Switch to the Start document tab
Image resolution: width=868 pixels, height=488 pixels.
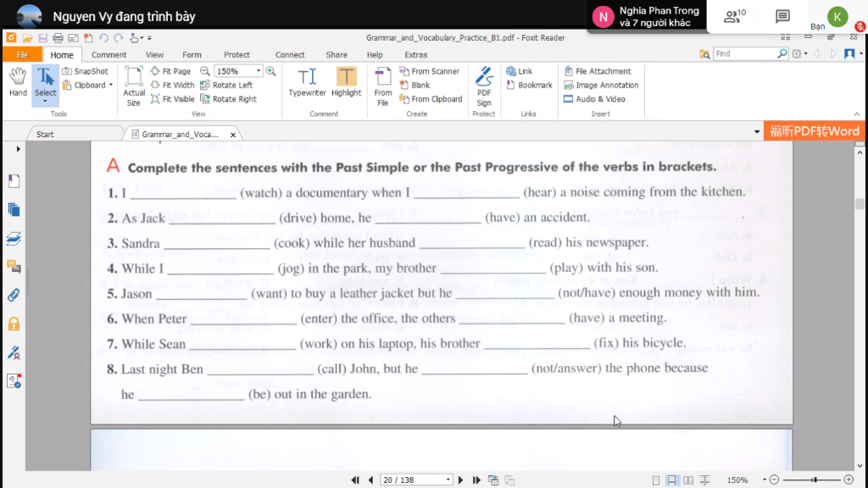tap(46, 135)
